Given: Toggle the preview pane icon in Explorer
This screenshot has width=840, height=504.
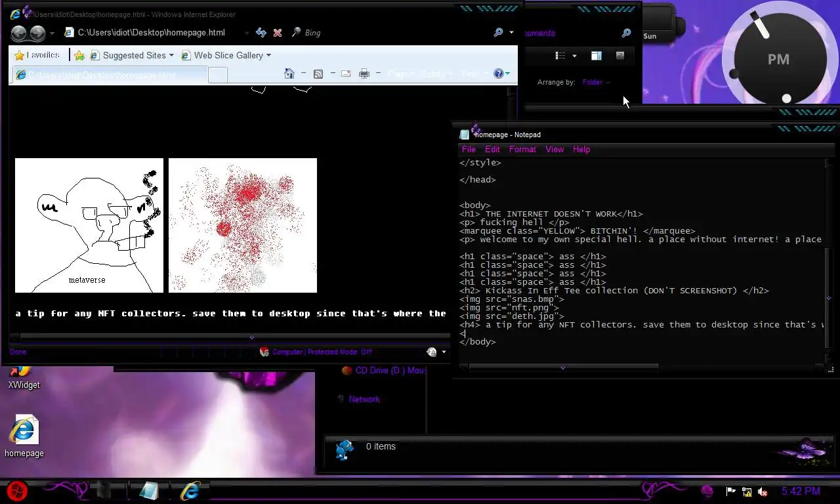Looking at the screenshot, I should (596, 56).
